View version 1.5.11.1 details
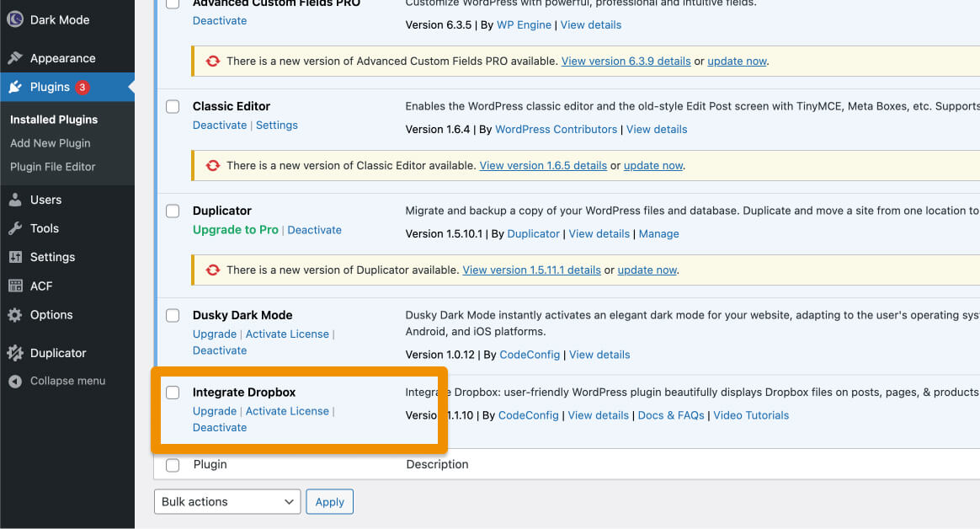Viewport: 980px width, 529px height. click(x=531, y=270)
